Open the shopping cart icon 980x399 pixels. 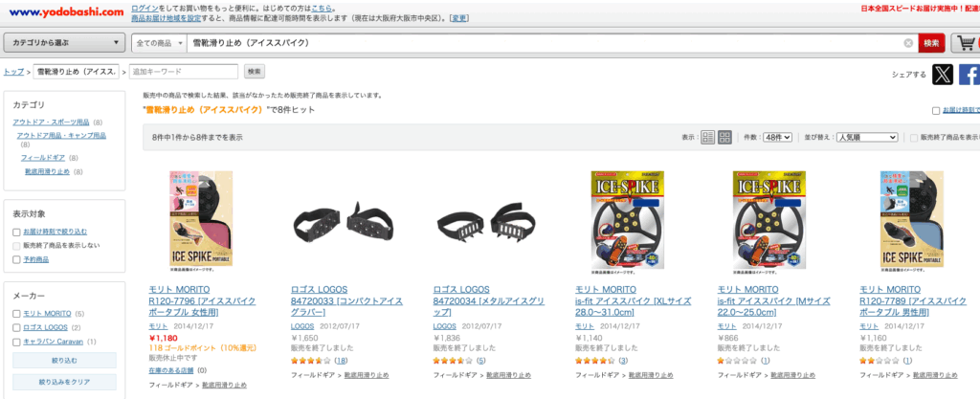tap(967, 43)
